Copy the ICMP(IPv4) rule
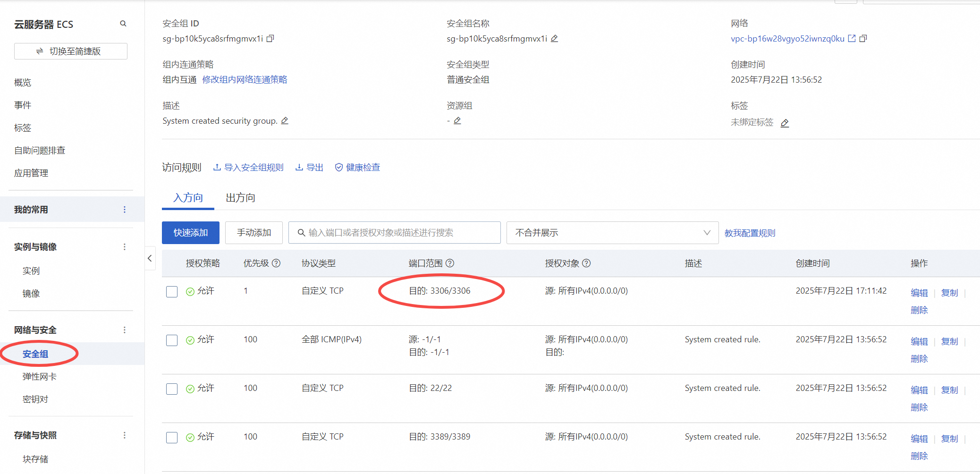The width and height of the screenshot is (980, 474). [x=949, y=342]
